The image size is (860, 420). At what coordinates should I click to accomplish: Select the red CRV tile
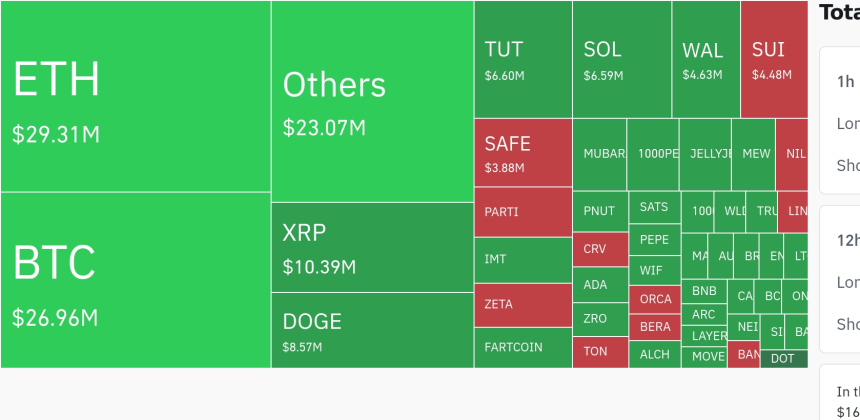coord(600,249)
